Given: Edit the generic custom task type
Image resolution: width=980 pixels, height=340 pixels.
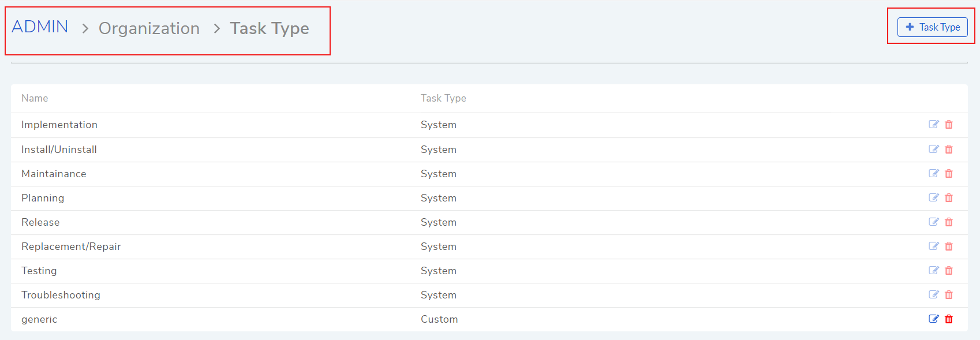Looking at the screenshot, I should pyautogui.click(x=934, y=319).
